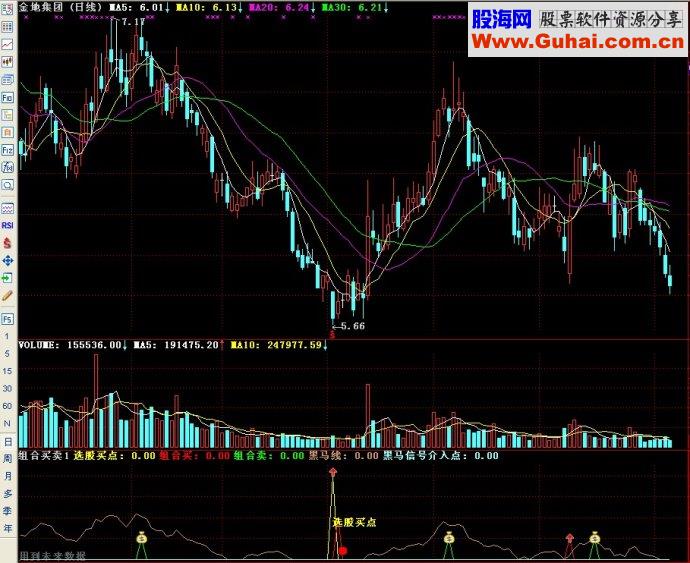
Task: Select the RSI indicator button
Action: [x=7, y=225]
